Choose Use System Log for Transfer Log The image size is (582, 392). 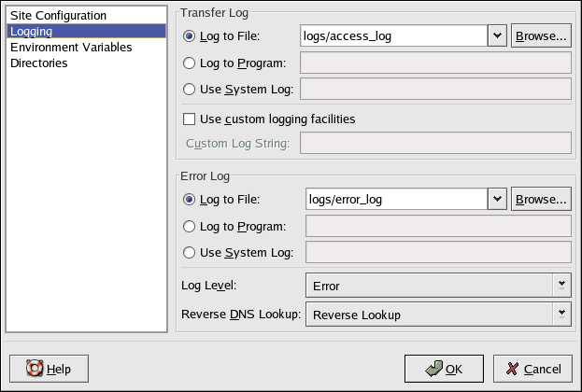tap(191, 90)
